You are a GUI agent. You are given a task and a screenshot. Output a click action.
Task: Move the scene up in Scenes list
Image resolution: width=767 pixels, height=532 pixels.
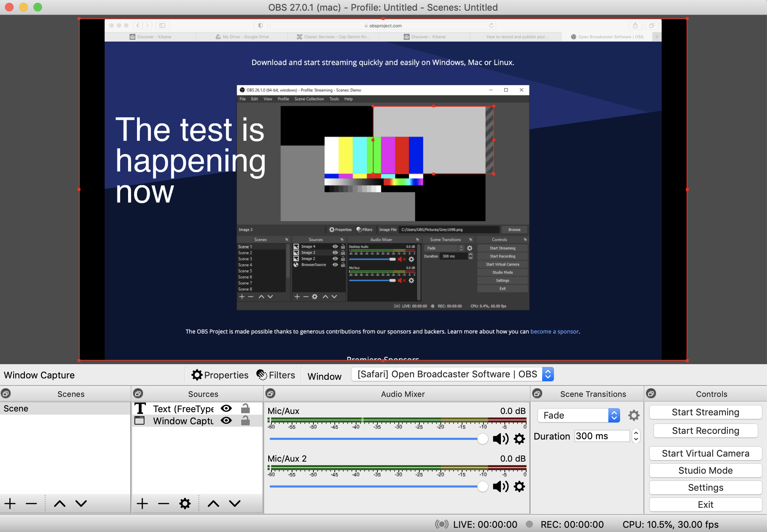[x=60, y=504]
